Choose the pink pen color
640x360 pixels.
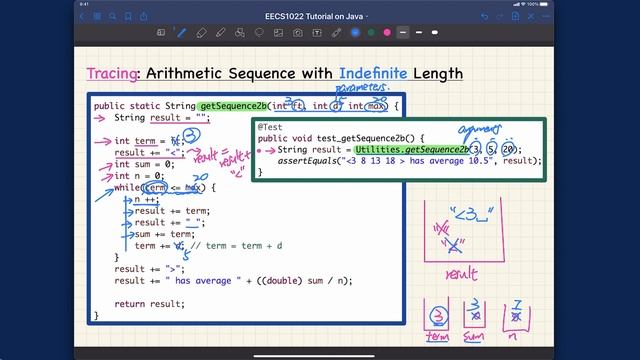click(387, 33)
